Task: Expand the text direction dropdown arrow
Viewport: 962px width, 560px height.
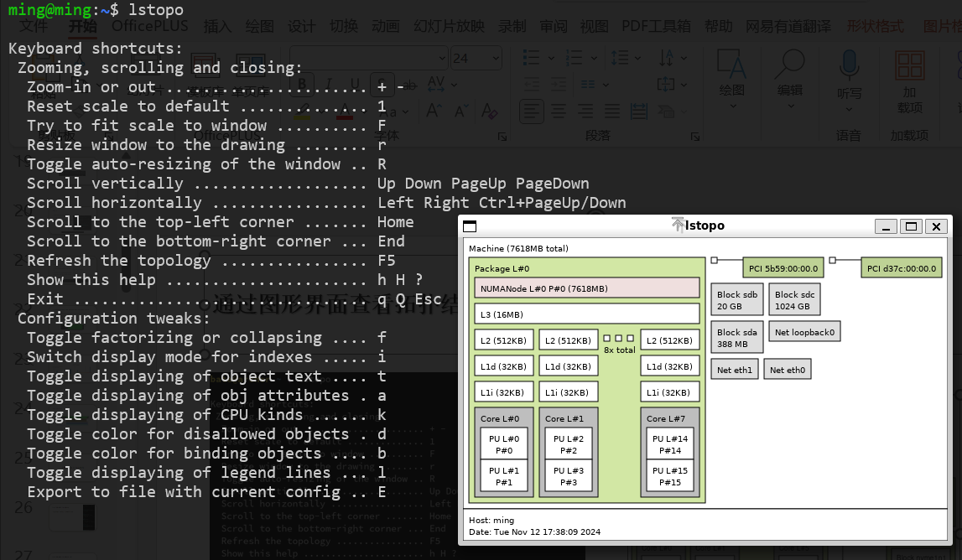Action: 684,59
